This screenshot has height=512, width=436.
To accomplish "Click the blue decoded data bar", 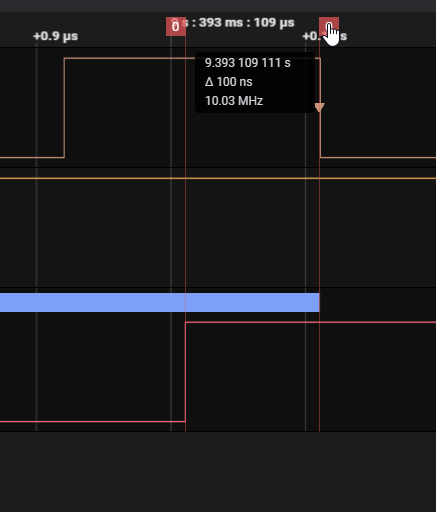I will click(160, 302).
